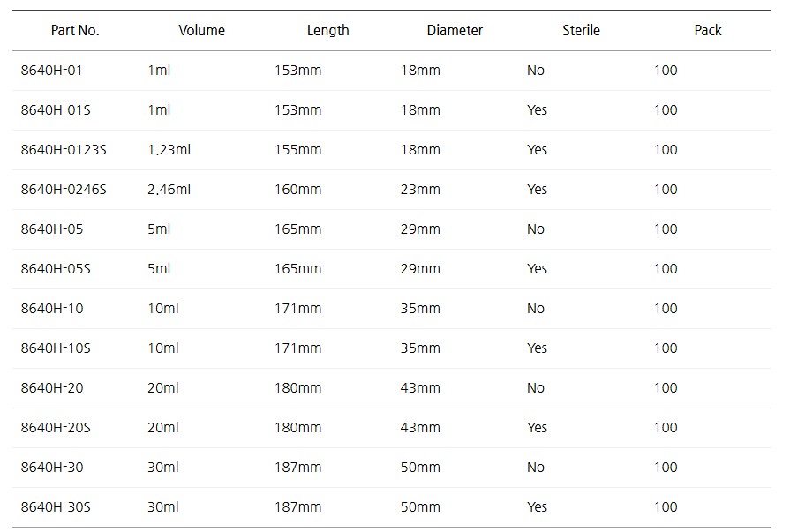Screen dimensions: 790x532
Task: Click the Diameter column header
Action: (x=455, y=30)
